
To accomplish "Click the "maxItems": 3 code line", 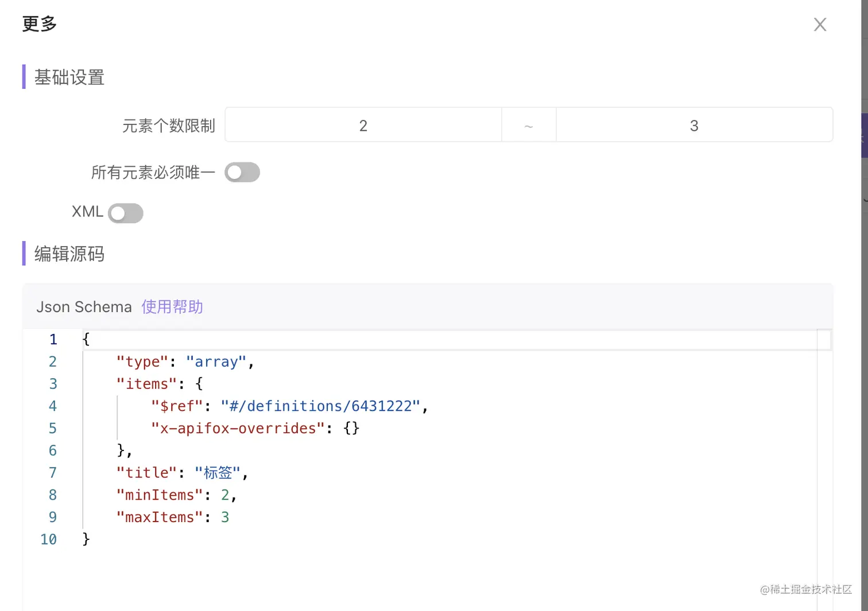I will tap(173, 517).
